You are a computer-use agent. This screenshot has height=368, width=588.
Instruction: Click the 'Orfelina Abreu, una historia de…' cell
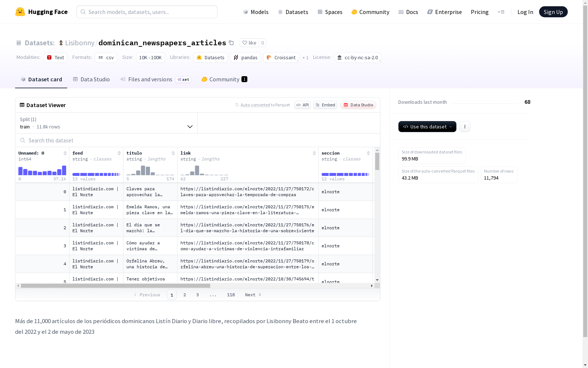click(x=150, y=264)
